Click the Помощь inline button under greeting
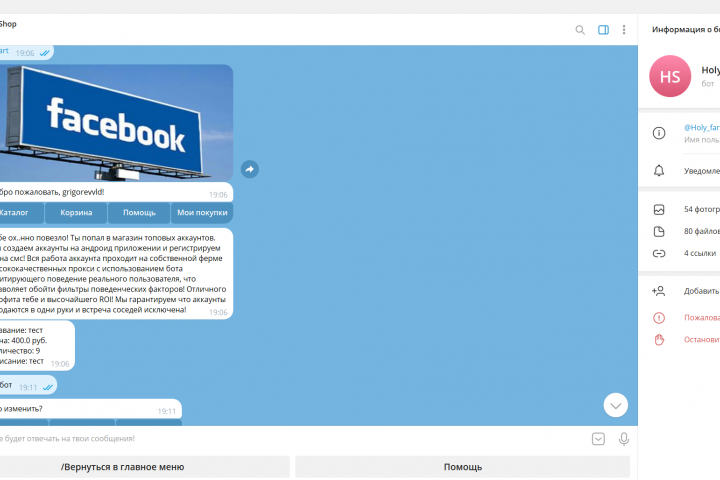 pos(139,213)
